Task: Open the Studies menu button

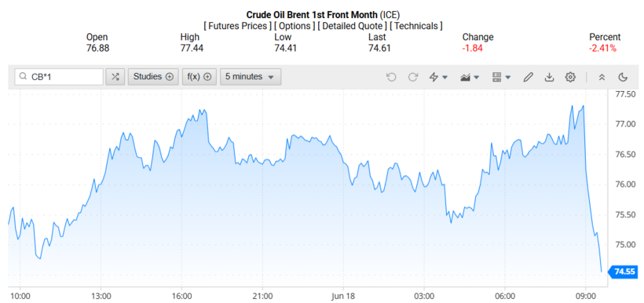Action: pyautogui.click(x=153, y=77)
